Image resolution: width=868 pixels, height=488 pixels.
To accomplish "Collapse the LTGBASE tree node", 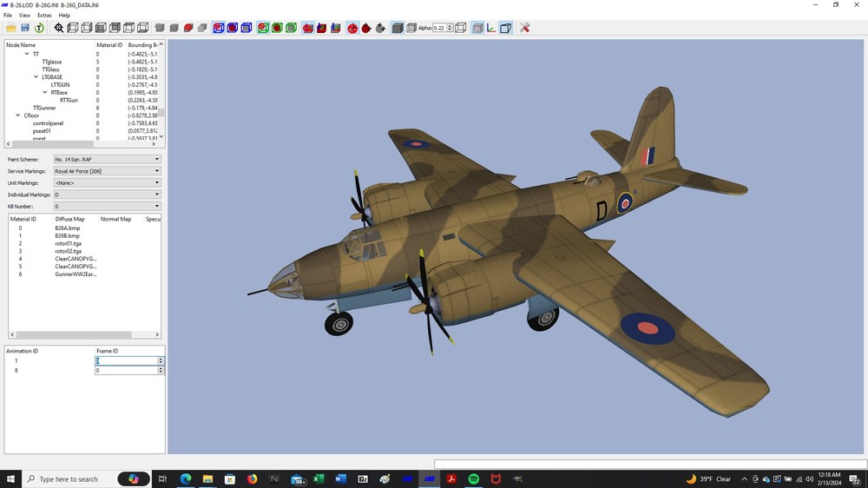I will (36, 77).
